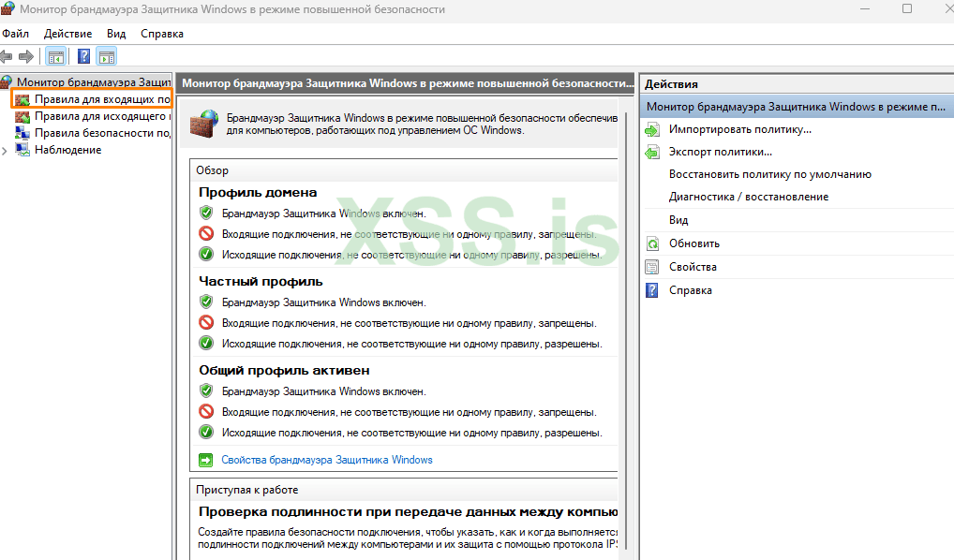Image resolution: width=954 pixels, height=560 pixels.
Task: Click the Forward arrow toolbar icon
Action: pyautogui.click(x=26, y=57)
